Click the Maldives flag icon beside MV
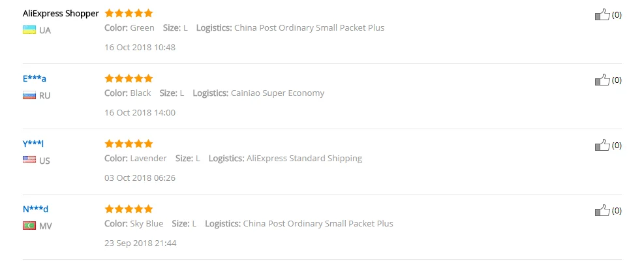This screenshot has height=265, width=644. click(x=29, y=226)
